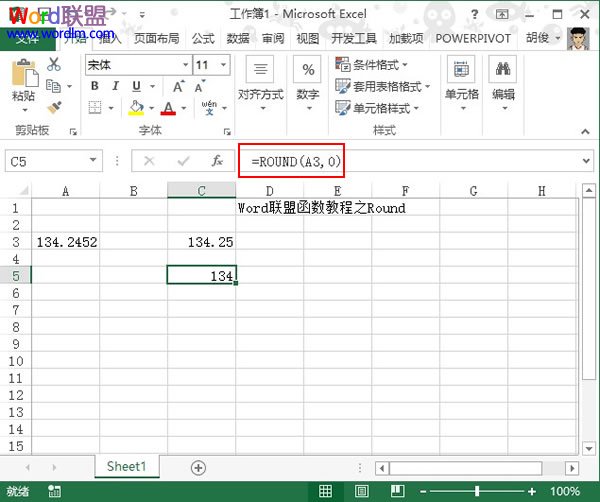Open the Data (数据) tab
Image resolution: width=600 pixels, height=502 pixels.
(x=238, y=38)
